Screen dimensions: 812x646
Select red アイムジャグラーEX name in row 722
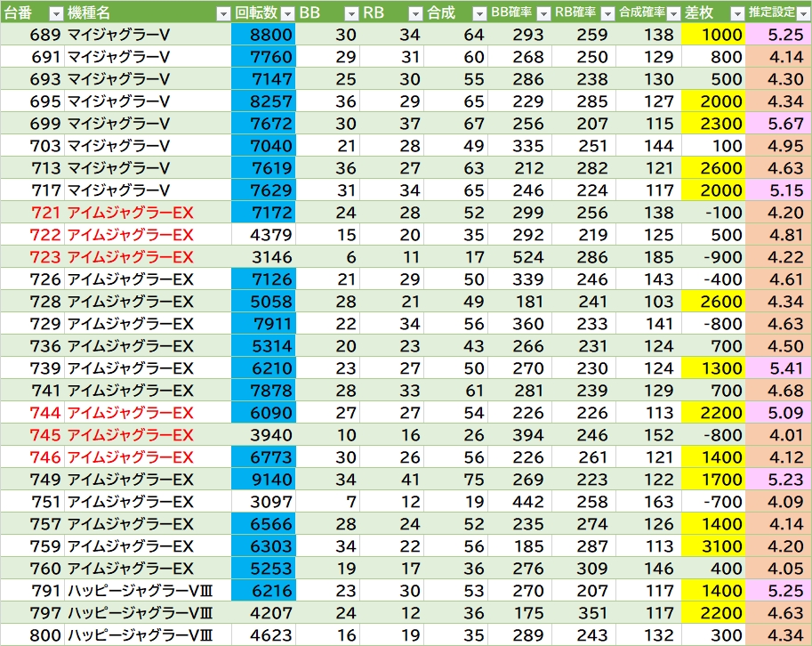coord(148,235)
